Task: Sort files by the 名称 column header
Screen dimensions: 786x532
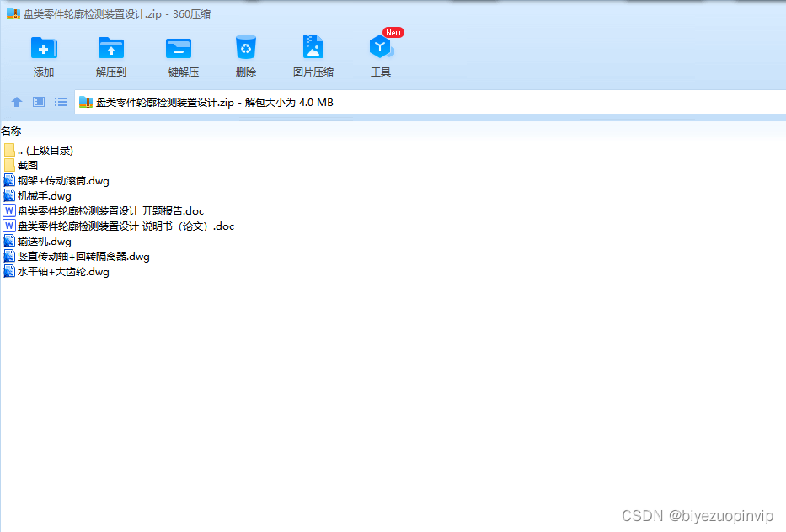Action: tap(11, 131)
